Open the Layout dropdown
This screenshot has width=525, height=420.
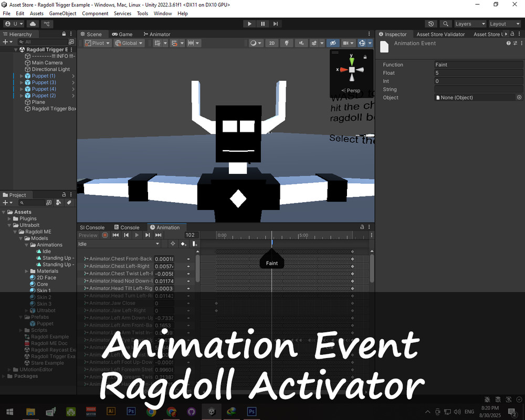504,24
